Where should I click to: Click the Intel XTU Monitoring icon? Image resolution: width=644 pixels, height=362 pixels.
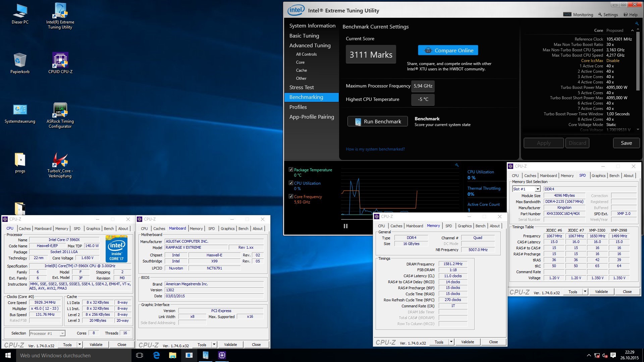point(569,15)
